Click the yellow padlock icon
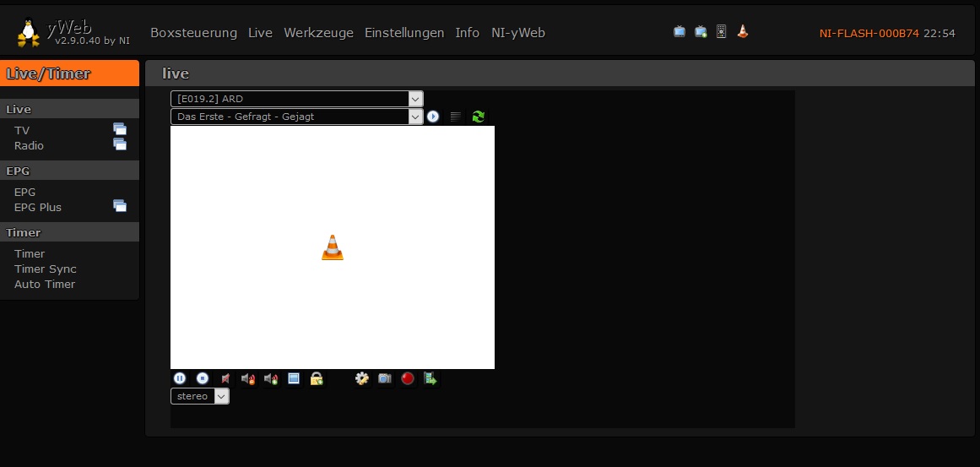 tap(317, 378)
